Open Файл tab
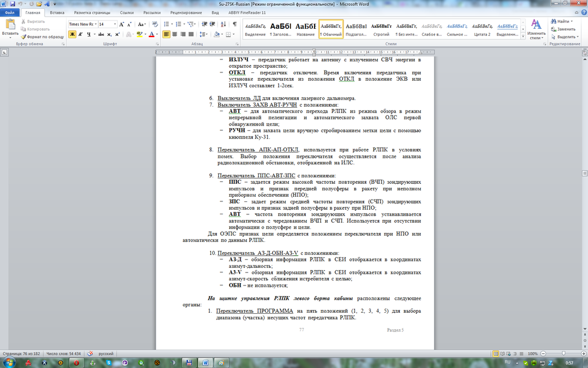The width and height of the screenshot is (588, 368). click(x=10, y=12)
